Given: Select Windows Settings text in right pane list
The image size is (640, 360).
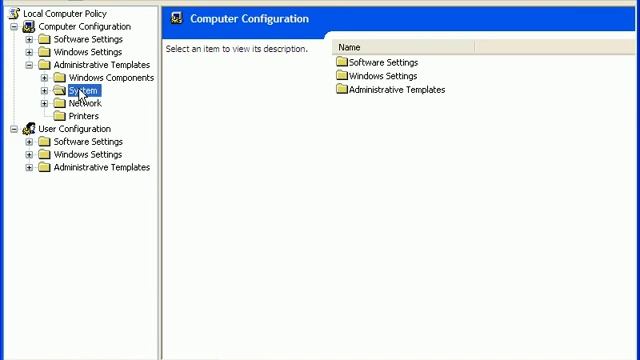Looking at the screenshot, I should tap(383, 76).
